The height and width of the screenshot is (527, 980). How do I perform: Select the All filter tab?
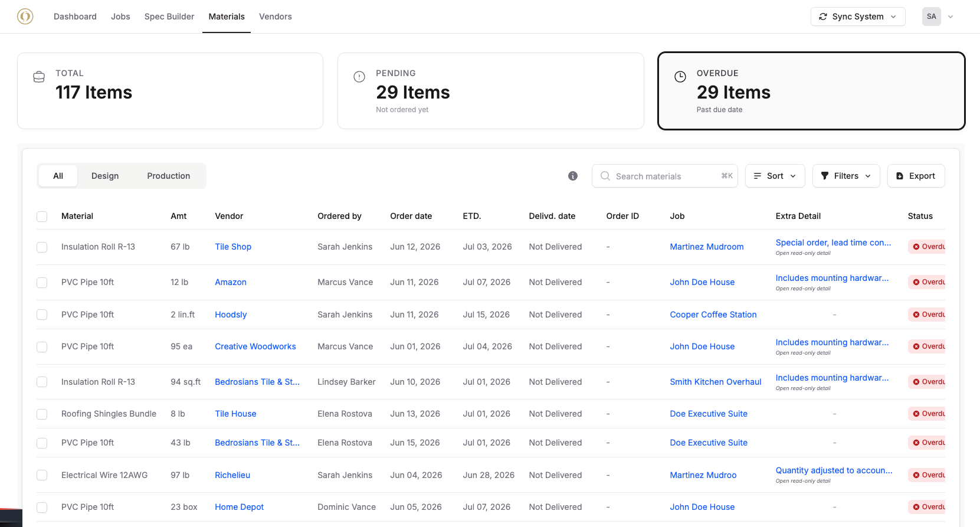[58, 176]
